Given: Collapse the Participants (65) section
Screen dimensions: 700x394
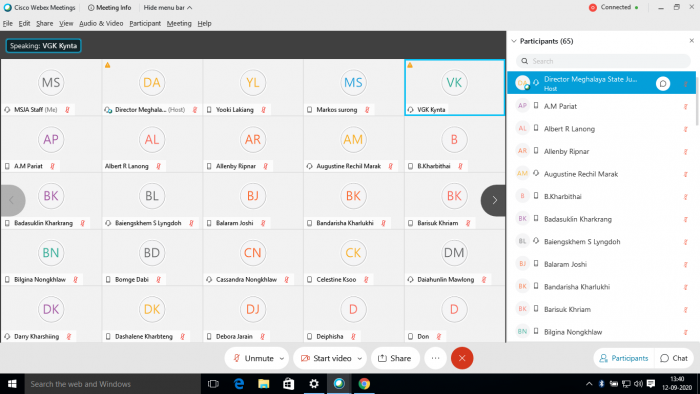Looking at the screenshot, I should point(514,41).
